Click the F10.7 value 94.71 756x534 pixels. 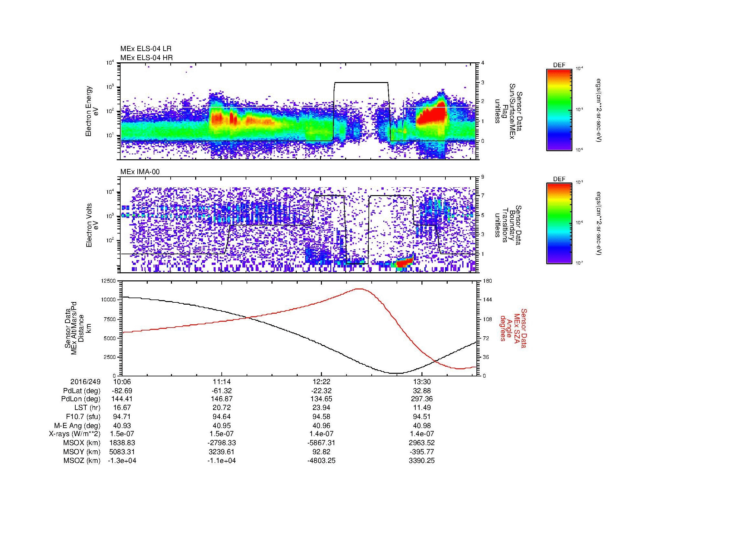(x=122, y=417)
